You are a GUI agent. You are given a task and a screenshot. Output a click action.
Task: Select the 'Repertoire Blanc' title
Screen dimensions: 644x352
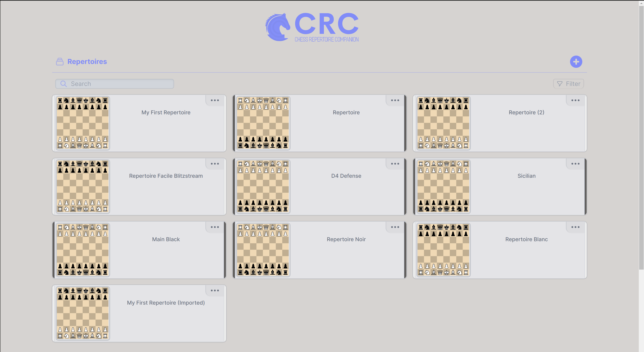pyautogui.click(x=526, y=239)
